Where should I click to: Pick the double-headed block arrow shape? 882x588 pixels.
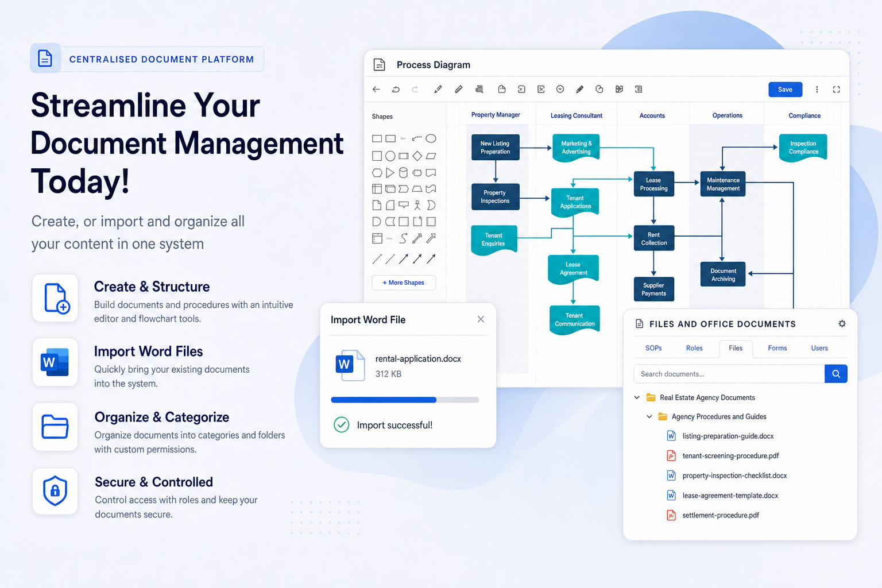417,238
